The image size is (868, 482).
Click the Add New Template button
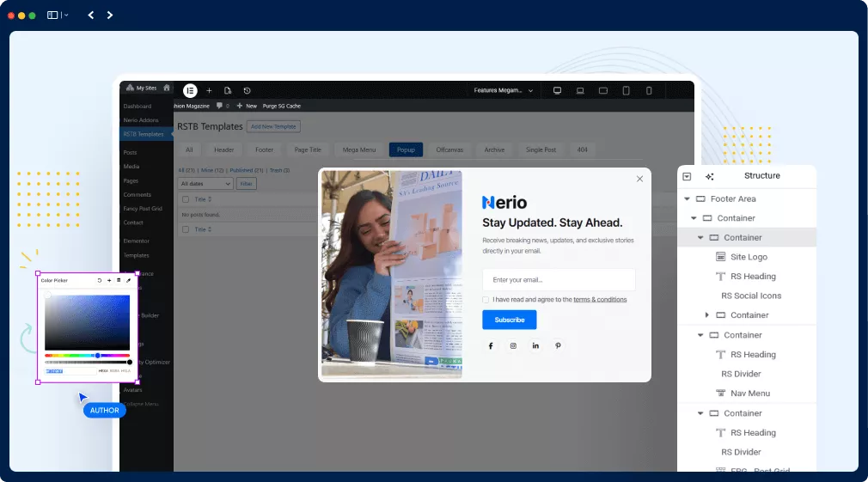[x=273, y=126]
